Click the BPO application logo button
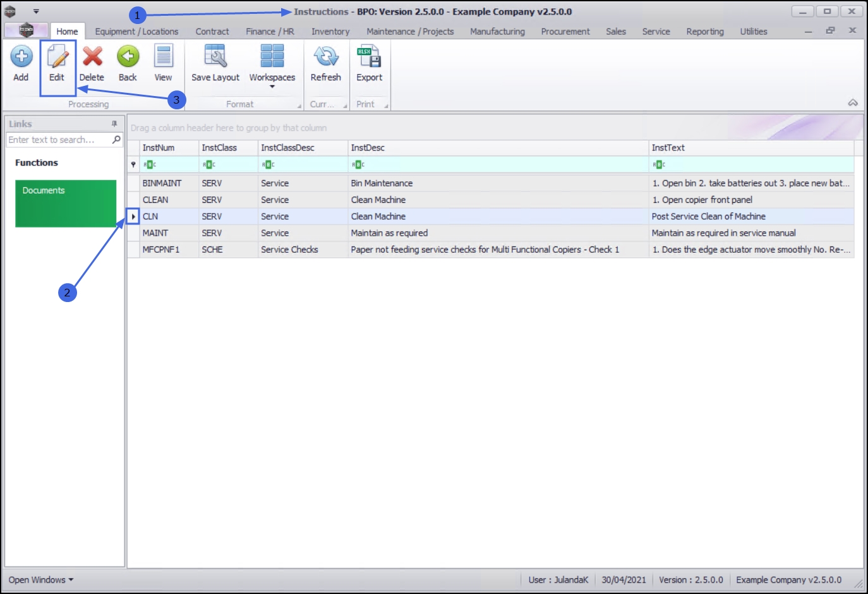This screenshot has width=868, height=594. [x=26, y=30]
